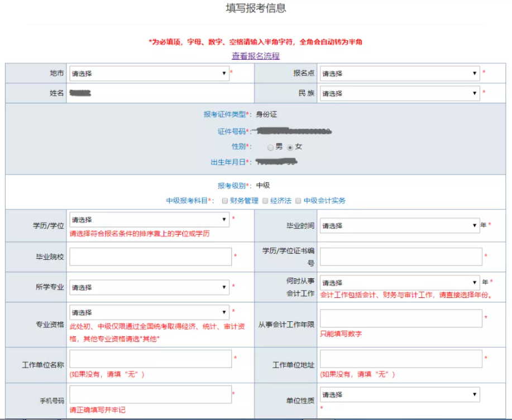Select the 男 radio button
512x420 pixels.
coord(271,147)
